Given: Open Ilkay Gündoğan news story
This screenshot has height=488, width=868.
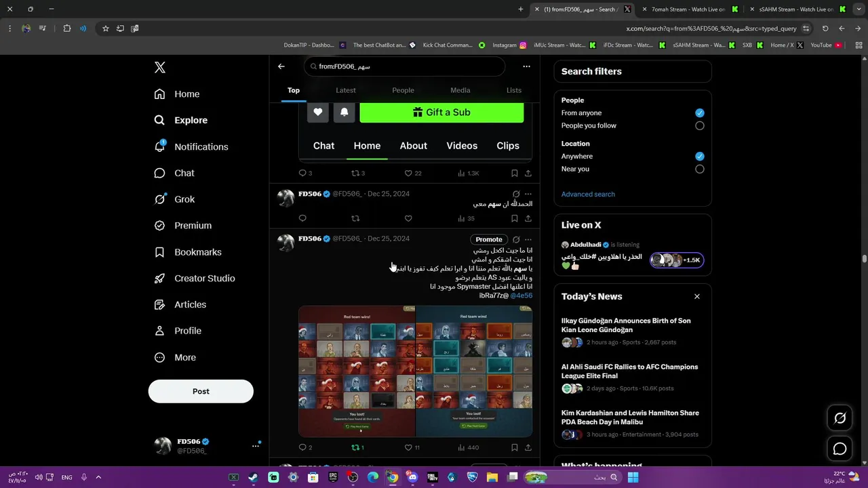Looking at the screenshot, I should tap(633, 332).
